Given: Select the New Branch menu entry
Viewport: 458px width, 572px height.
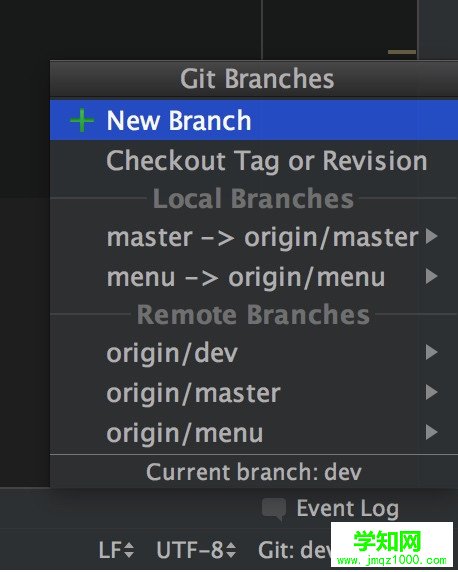Looking at the screenshot, I should [254, 120].
